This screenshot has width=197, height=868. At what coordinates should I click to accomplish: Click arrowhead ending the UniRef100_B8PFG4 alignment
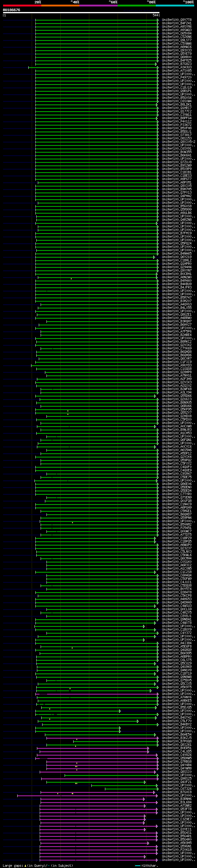[157, 118]
